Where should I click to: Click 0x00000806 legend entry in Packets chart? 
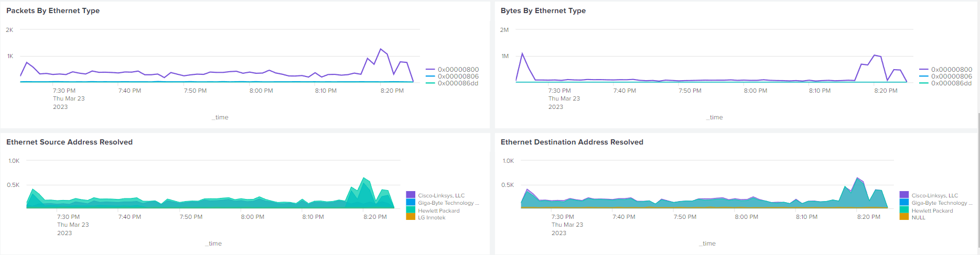(452, 76)
